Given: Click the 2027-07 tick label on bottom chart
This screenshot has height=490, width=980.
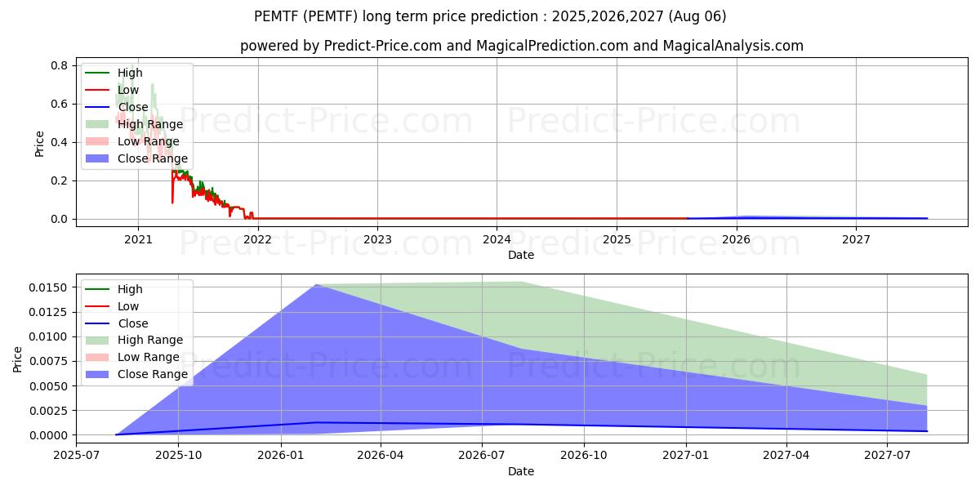Looking at the screenshot, I should pyautogui.click(x=889, y=456).
